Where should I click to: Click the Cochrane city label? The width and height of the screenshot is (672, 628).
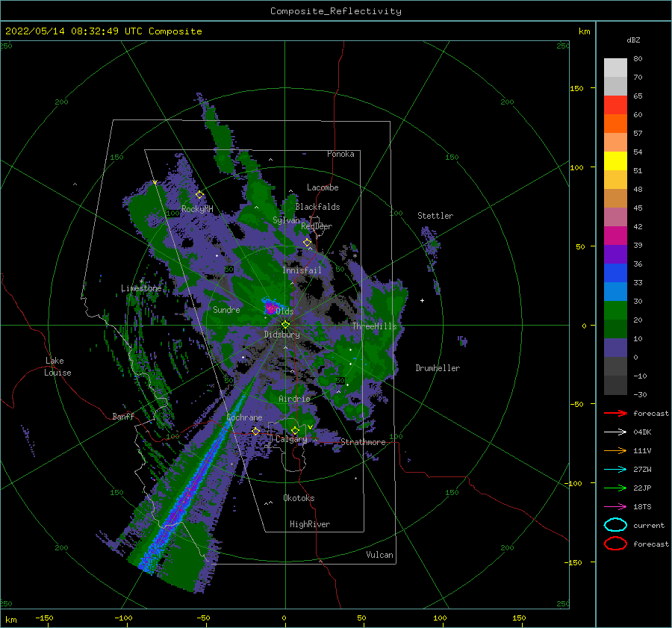[244, 417]
